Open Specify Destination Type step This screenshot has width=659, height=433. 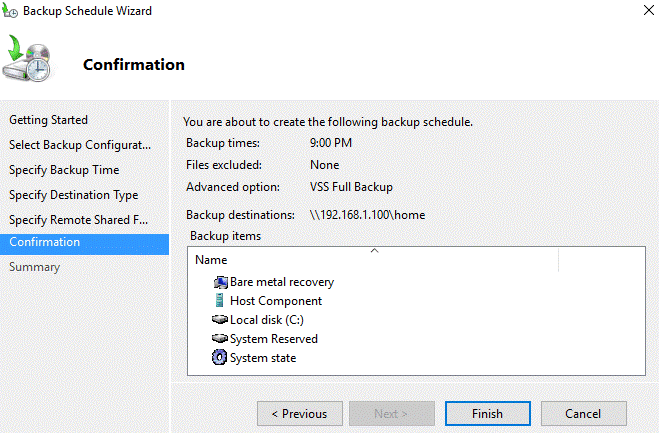click(x=74, y=195)
